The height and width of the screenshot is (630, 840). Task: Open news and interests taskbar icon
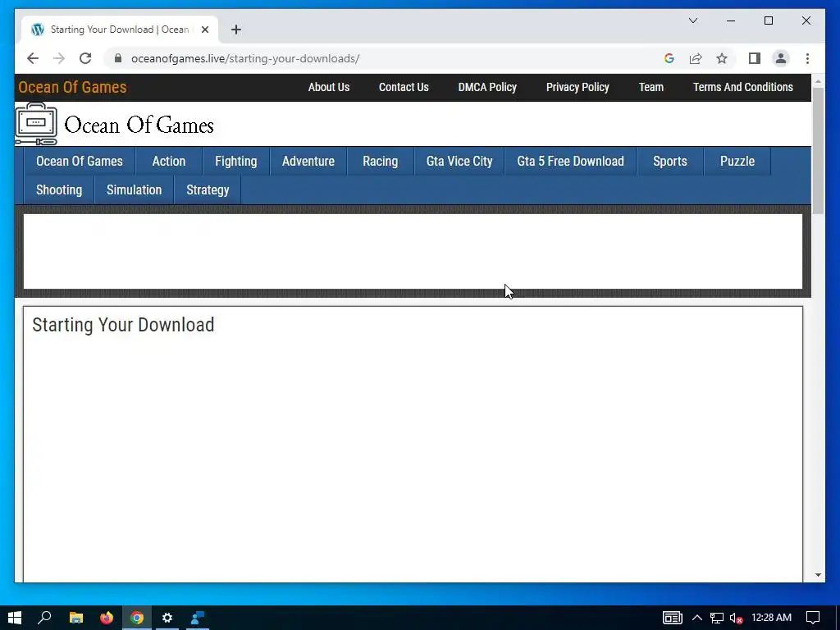[x=673, y=618]
